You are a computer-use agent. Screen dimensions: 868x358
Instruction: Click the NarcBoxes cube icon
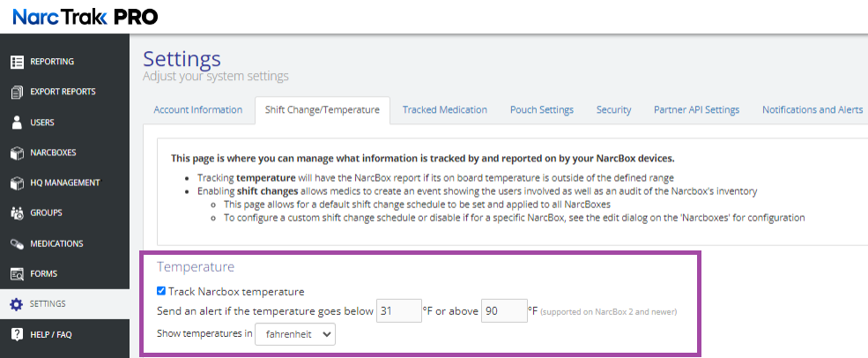pyautogui.click(x=16, y=153)
